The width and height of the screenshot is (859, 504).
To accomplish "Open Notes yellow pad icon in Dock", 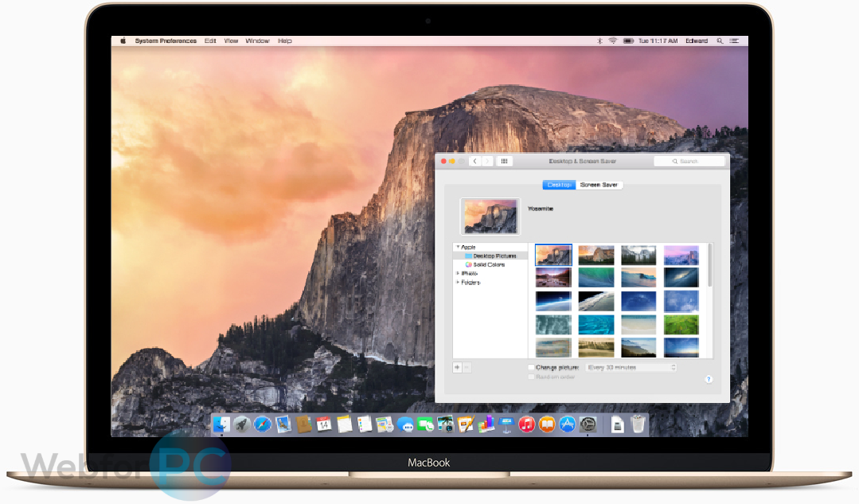I will tap(345, 424).
